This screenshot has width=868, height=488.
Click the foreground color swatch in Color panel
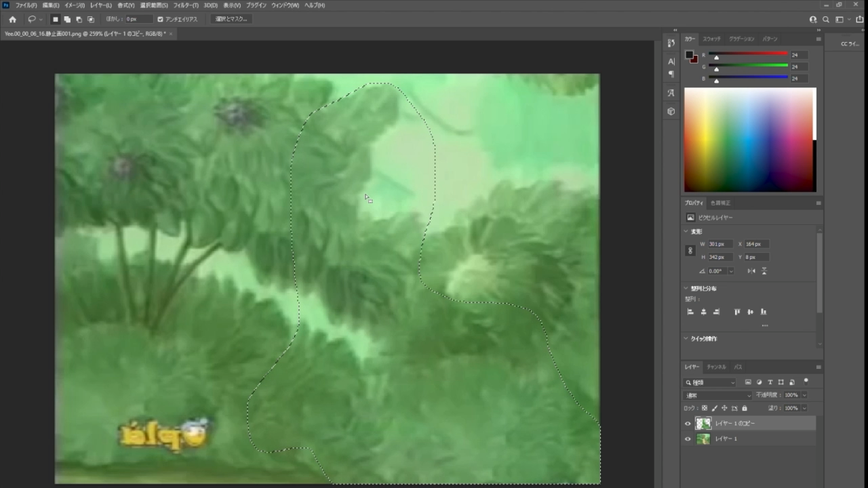pos(690,55)
